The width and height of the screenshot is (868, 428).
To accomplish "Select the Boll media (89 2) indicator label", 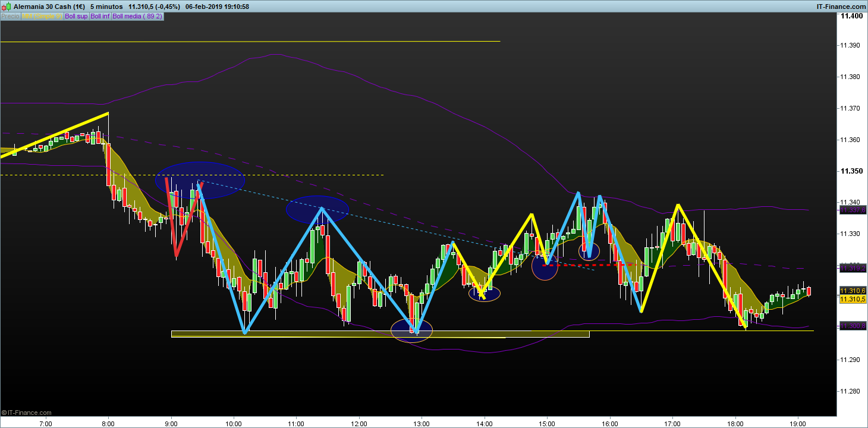I will pos(137,16).
